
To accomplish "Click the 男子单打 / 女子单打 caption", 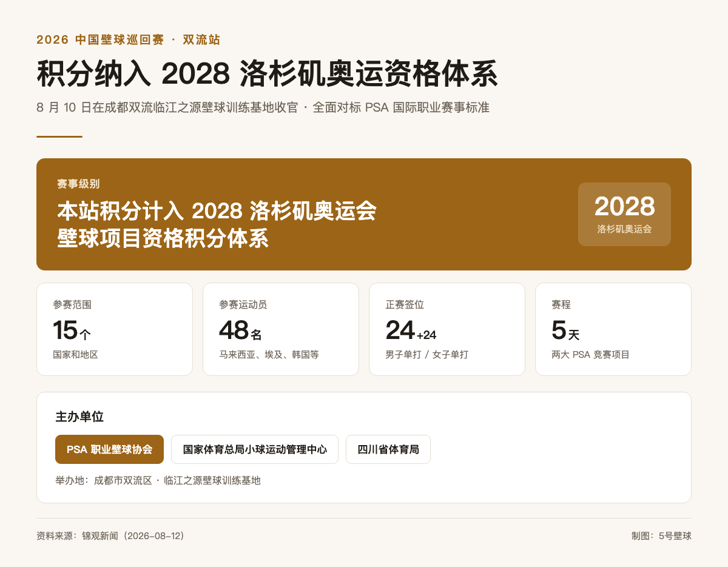I will pos(426,355).
